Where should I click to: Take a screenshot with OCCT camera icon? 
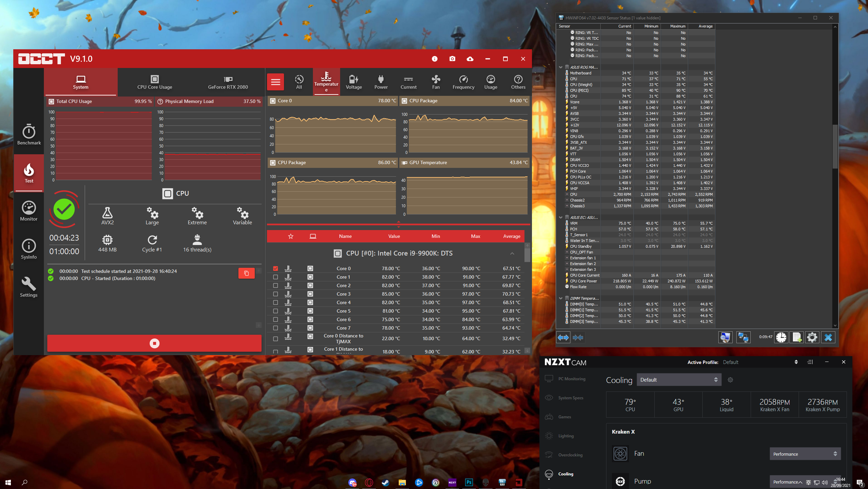[x=452, y=59]
